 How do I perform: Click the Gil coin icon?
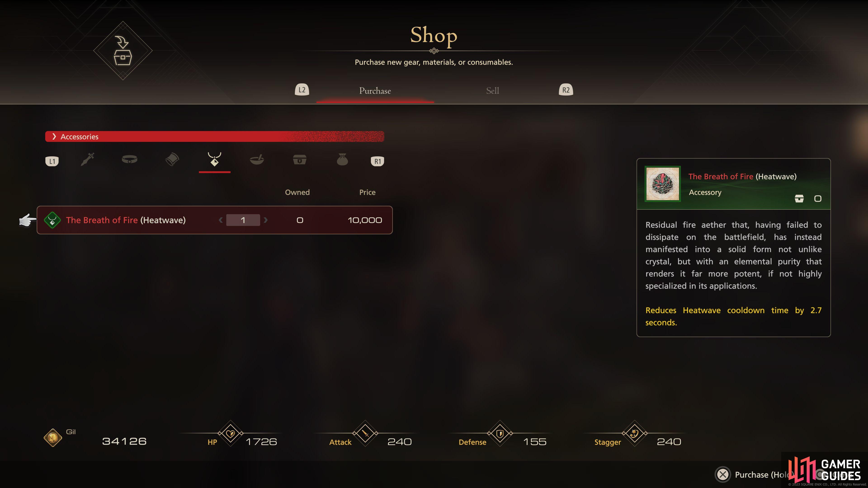click(53, 438)
